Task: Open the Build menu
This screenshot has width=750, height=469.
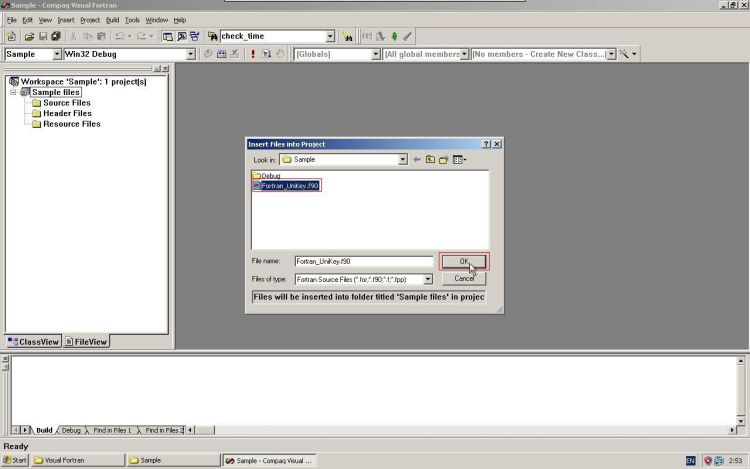Action: 112,20
